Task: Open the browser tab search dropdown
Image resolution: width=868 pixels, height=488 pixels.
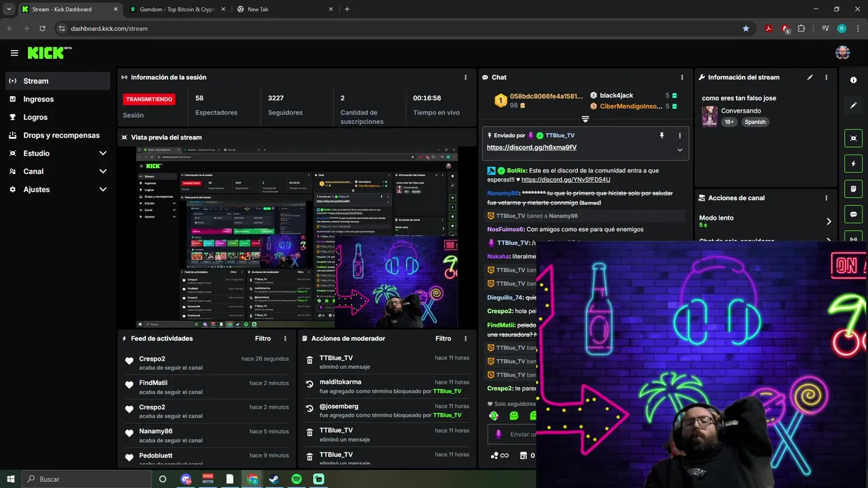Action: pos(9,9)
